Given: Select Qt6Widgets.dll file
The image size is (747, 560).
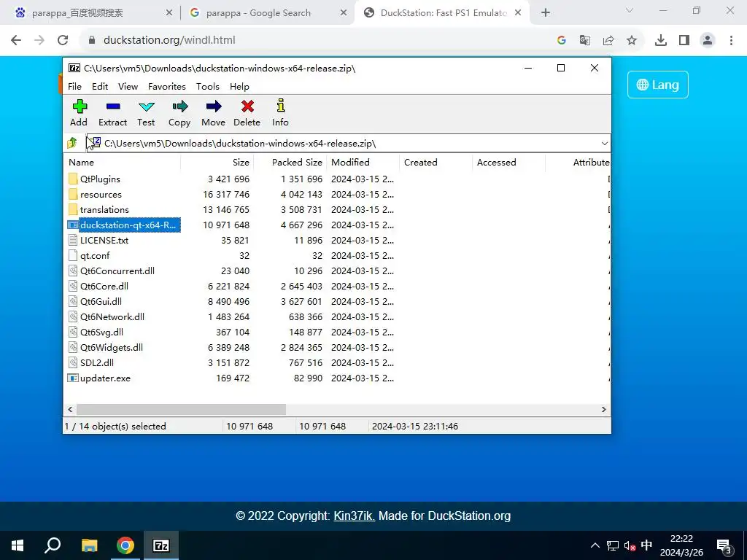Looking at the screenshot, I should [x=112, y=348].
